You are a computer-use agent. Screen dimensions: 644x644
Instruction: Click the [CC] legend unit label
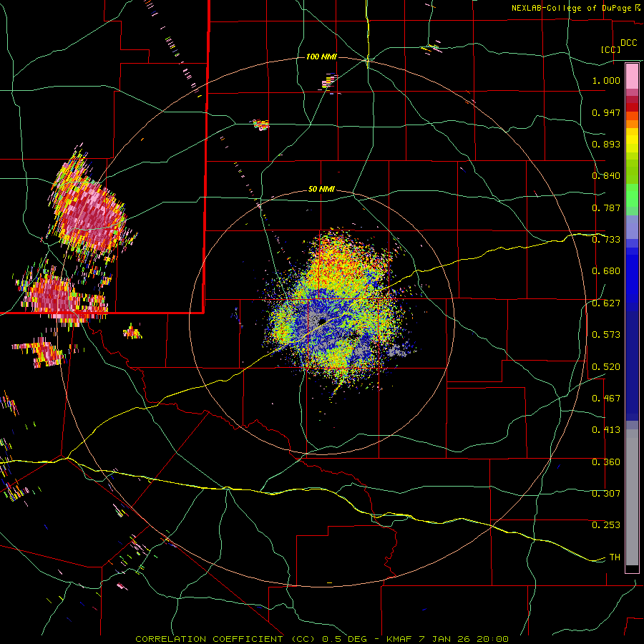(610, 49)
